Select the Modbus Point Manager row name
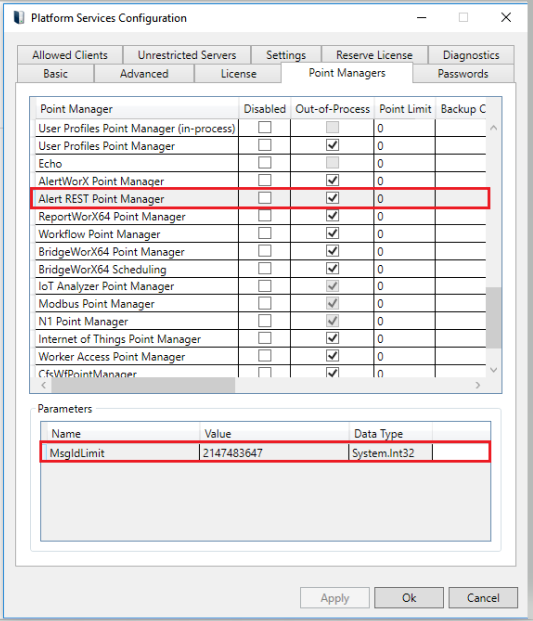Screen dimensions: 533x621 [x=96, y=304]
